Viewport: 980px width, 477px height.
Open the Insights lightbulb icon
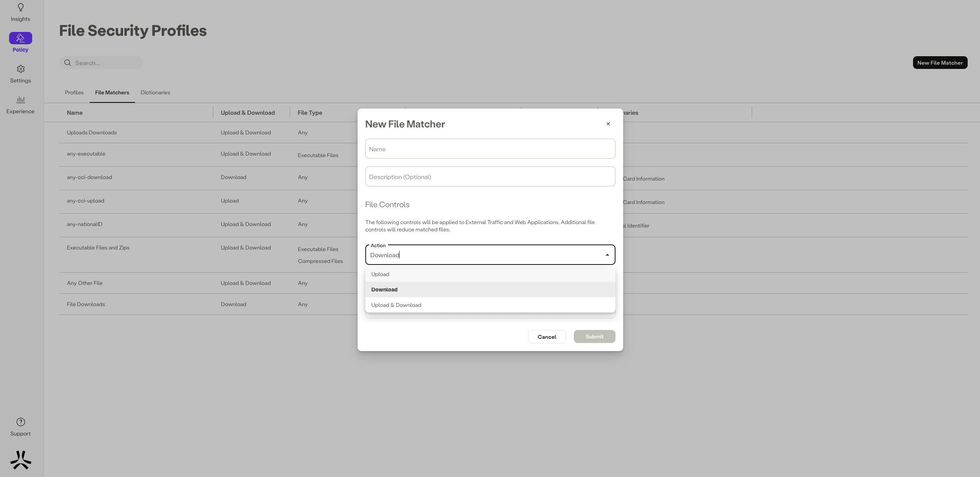point(20,7)
